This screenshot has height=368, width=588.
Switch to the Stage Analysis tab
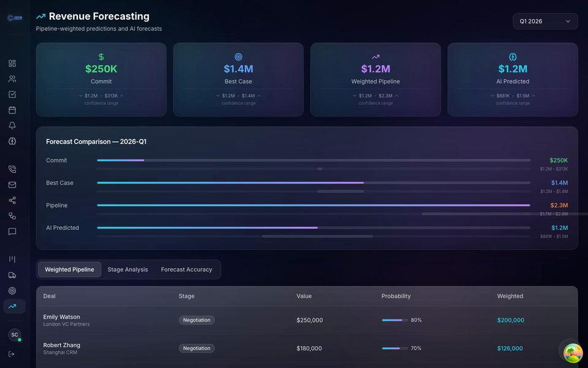click(x=127, y=269)
